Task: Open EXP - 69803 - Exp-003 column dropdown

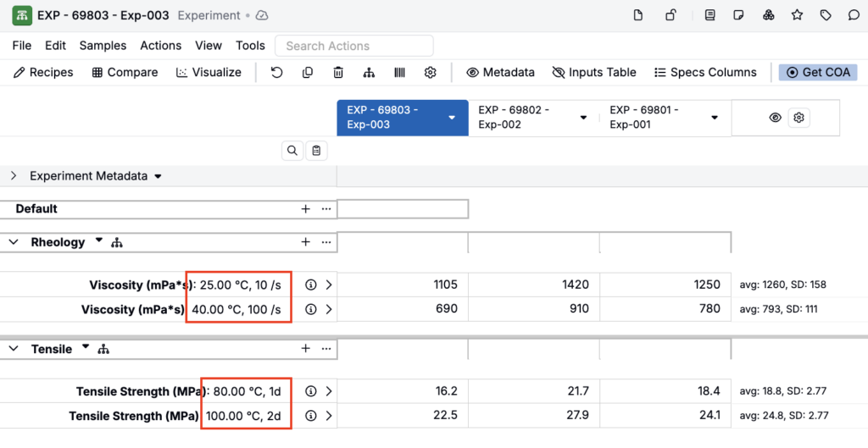Action: [452, 117]
